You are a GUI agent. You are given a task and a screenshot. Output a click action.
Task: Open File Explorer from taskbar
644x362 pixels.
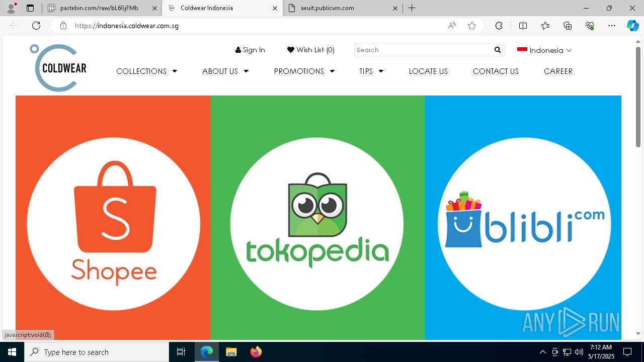point(231,352)
